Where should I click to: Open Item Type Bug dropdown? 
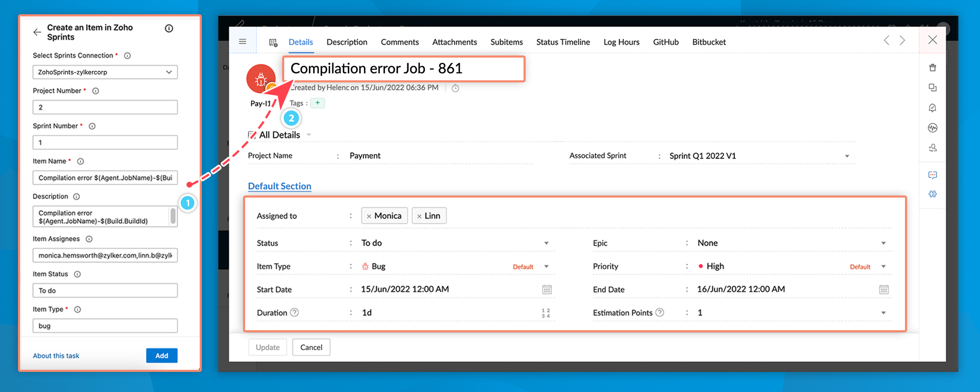tap(546, 267)
